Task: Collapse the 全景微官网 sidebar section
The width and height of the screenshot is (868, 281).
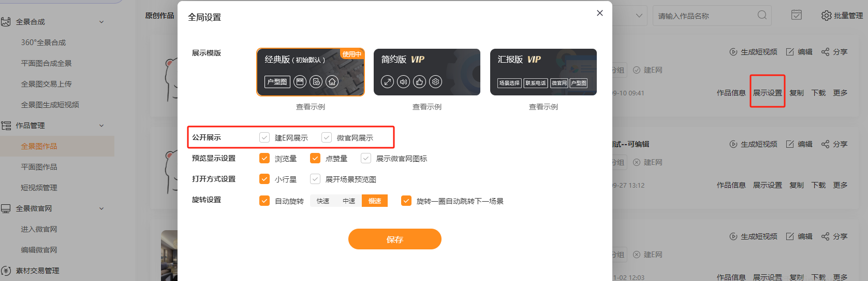Action: point(101,208)
